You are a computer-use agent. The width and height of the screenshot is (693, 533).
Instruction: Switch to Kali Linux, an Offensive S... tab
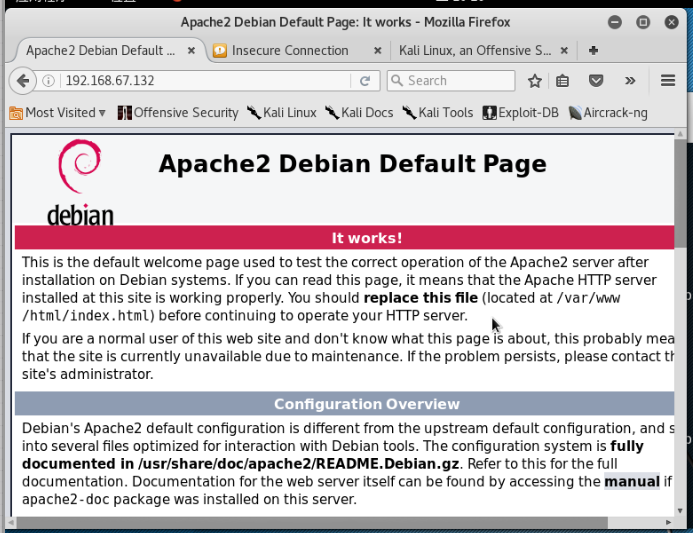tap(484, 50)
